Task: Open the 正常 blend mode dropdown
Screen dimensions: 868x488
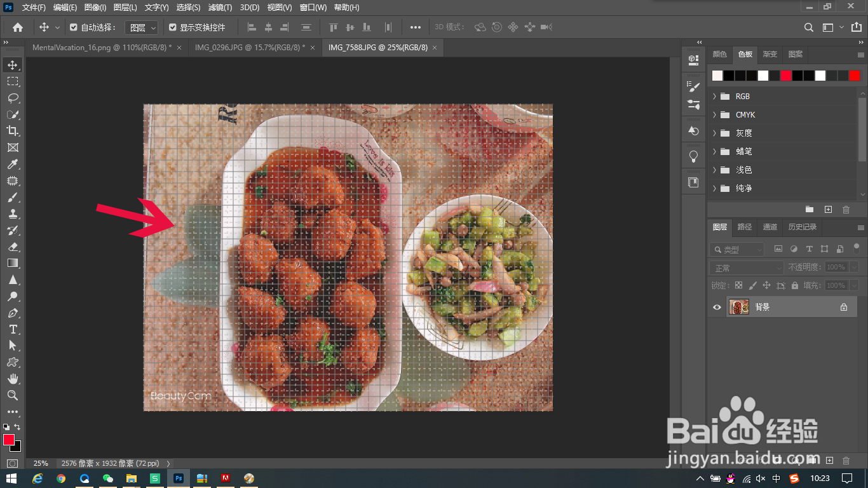Action: coord(747,268)
